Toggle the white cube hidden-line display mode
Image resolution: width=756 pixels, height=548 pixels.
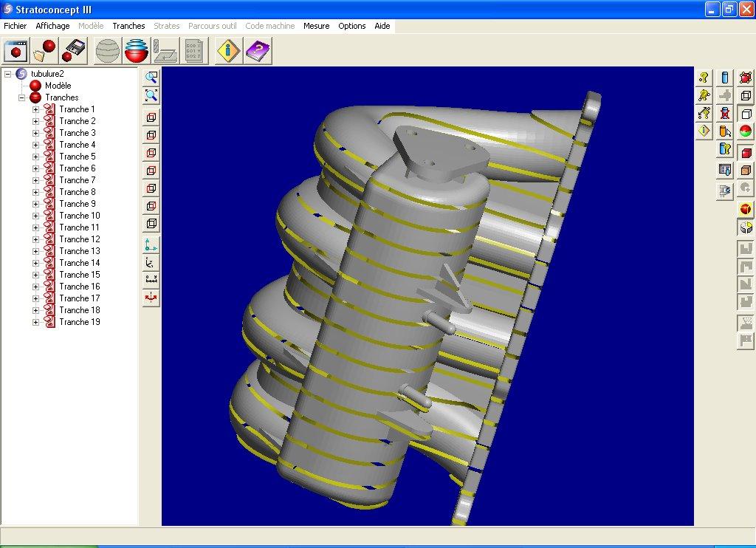tap(746, 114)
